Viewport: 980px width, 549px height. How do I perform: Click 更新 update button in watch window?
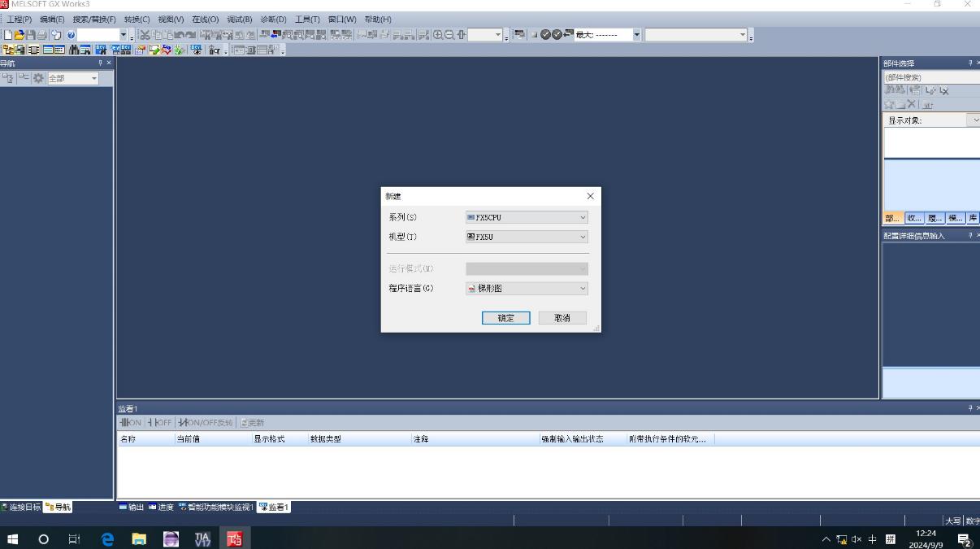point(253,423)
